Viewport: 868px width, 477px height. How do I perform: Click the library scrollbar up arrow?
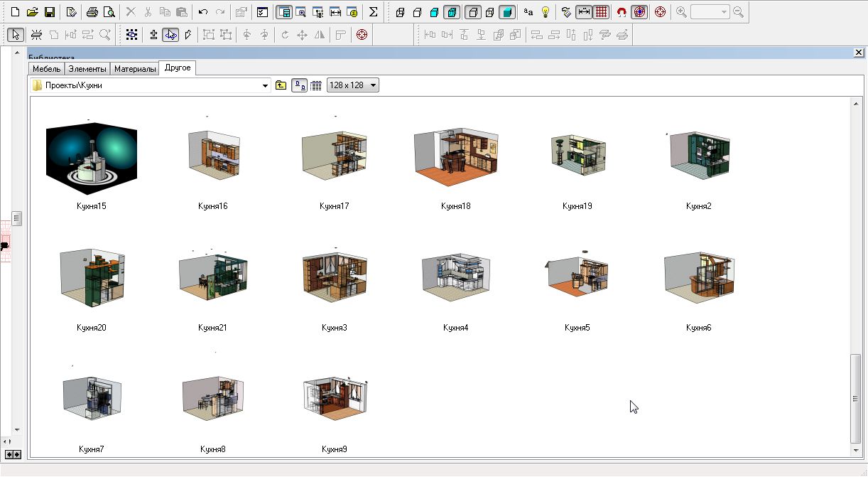856,104
